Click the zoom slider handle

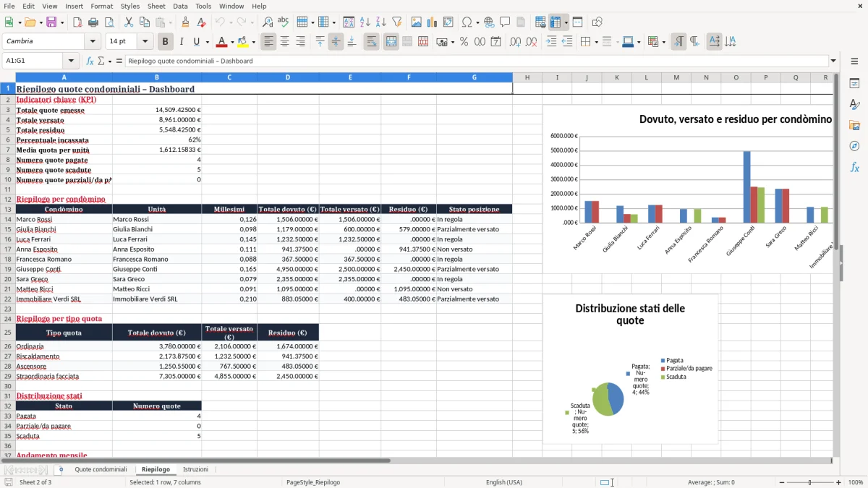(x=809, y=482)
